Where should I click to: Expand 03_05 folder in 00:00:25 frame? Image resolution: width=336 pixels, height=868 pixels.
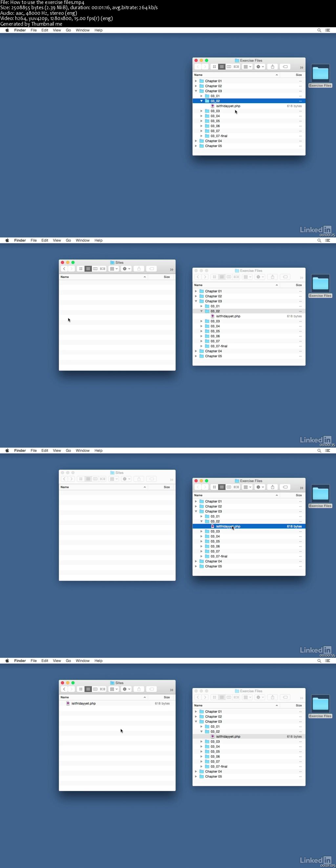(202, 121)
